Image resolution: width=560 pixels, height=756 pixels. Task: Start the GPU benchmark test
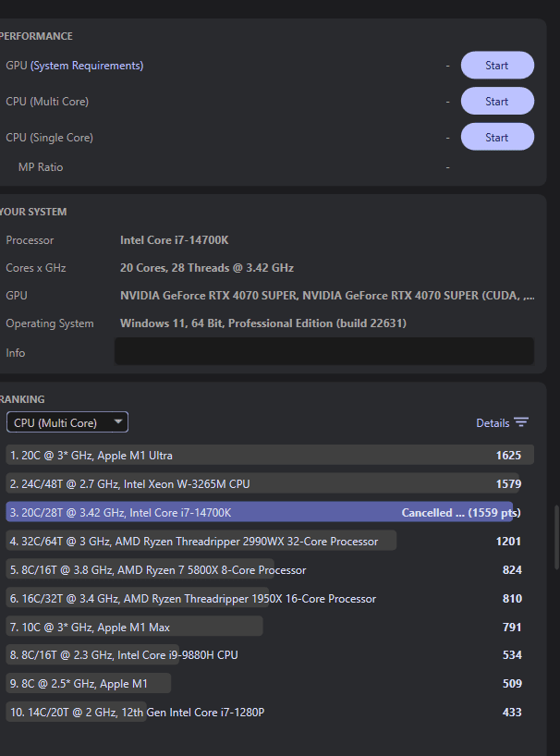point(497,65)
